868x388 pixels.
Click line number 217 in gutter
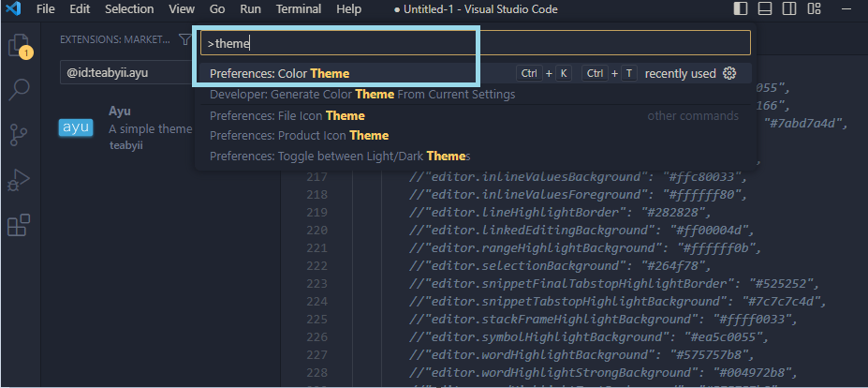317,177
